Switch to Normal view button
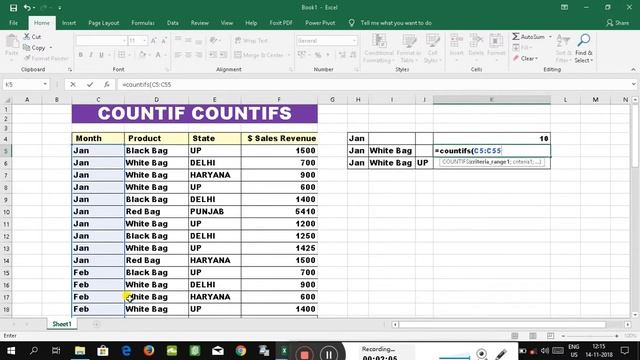 [x=515, y=336]
